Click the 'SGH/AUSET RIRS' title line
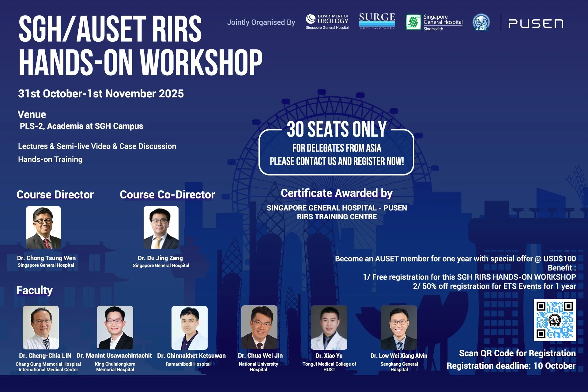588x392 pixels. click(x=110, y=29)
